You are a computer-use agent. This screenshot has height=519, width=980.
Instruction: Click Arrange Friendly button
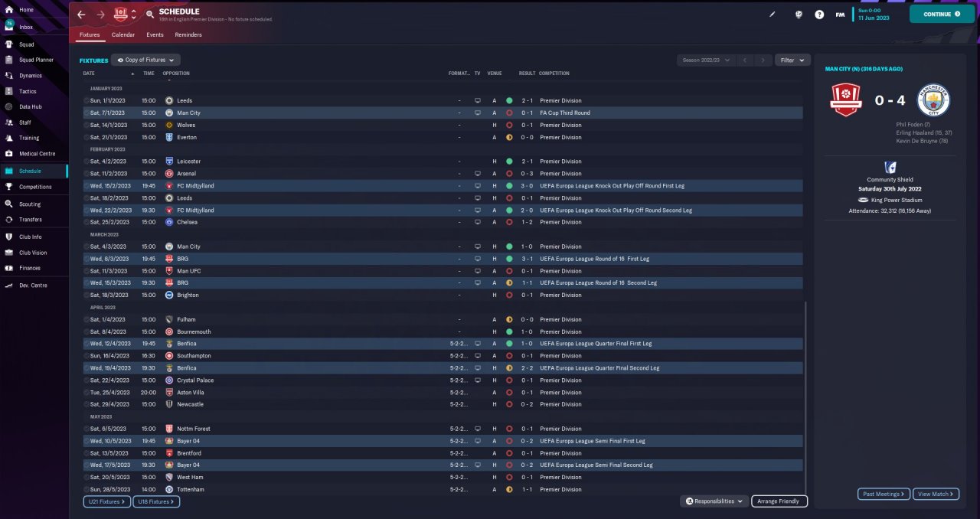779,501
